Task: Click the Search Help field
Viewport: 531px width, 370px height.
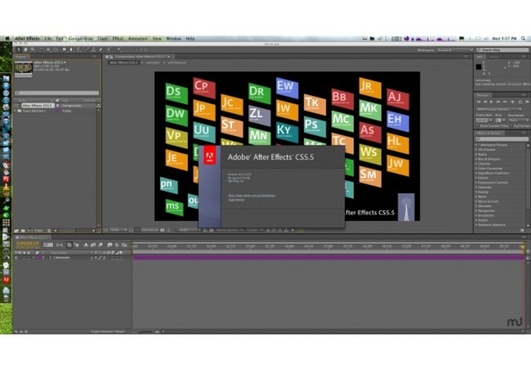Action: point(504,50)
